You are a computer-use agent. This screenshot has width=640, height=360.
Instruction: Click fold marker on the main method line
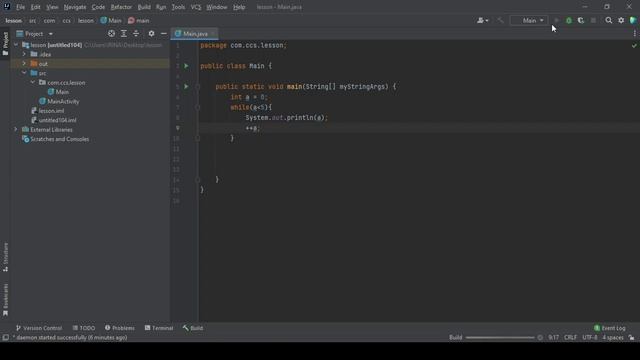pyautogui.click(x=198, y=87)
